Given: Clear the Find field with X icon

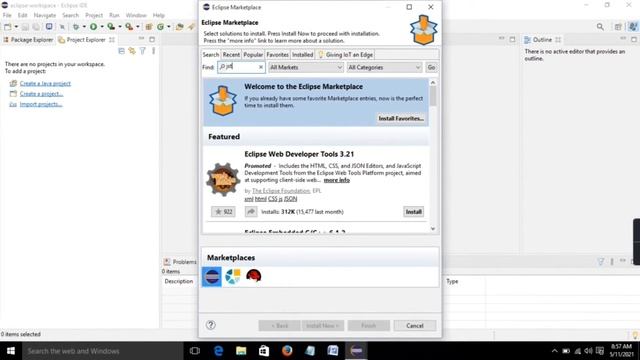Looking at the screenshot, I should coord(261,67).
